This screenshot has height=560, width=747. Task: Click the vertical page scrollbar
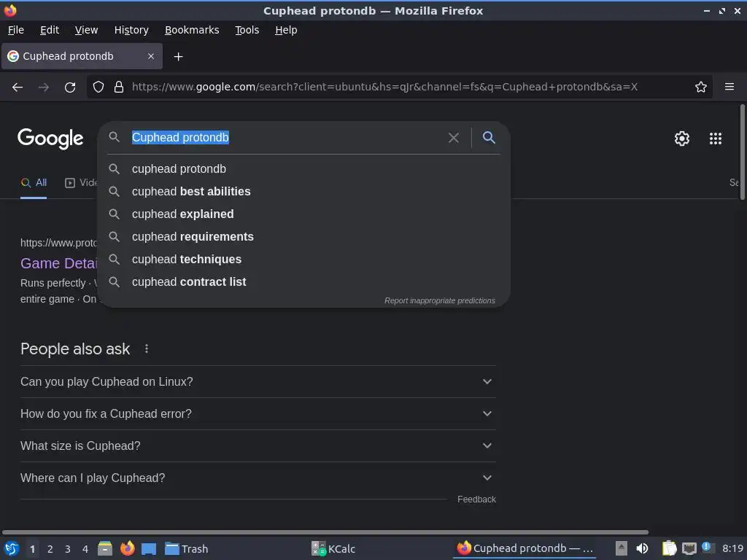742,152
